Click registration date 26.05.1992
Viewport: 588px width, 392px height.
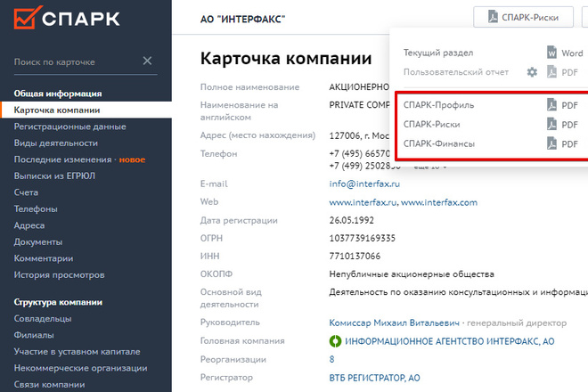352,220
